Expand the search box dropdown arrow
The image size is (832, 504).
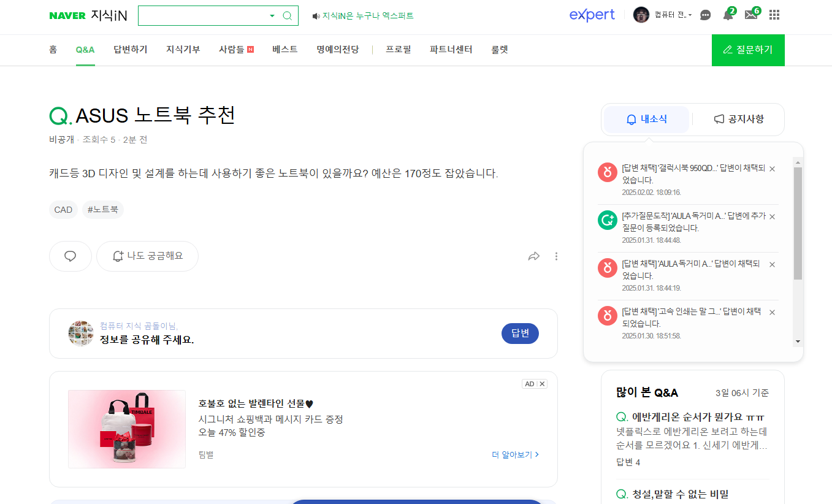coord(272,16)
